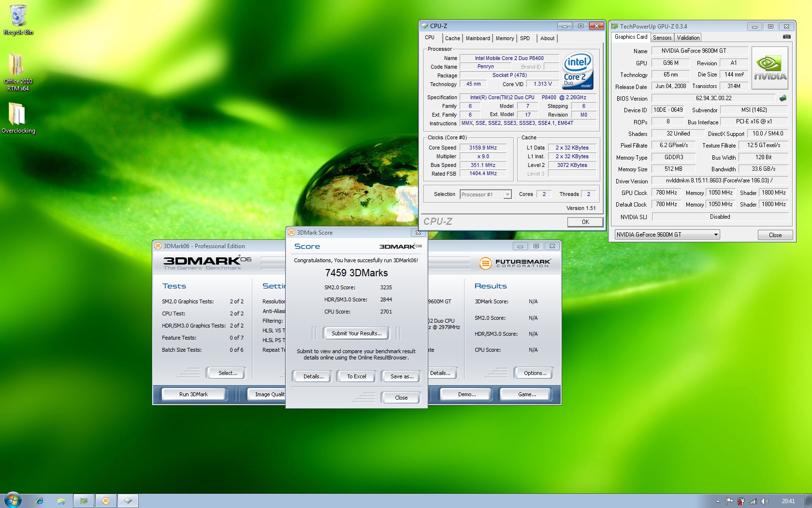Viewport: 812px width, 508px height.
Task: Click the NVIDIA logo in GPU-Z
Action: (x=770, y=68)
